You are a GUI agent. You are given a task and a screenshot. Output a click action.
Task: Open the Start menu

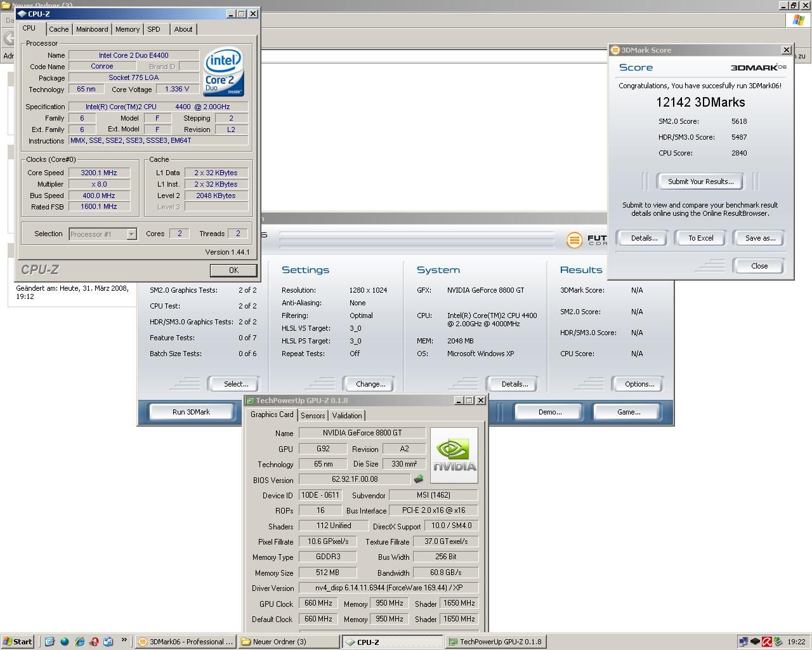pos(17,642)
